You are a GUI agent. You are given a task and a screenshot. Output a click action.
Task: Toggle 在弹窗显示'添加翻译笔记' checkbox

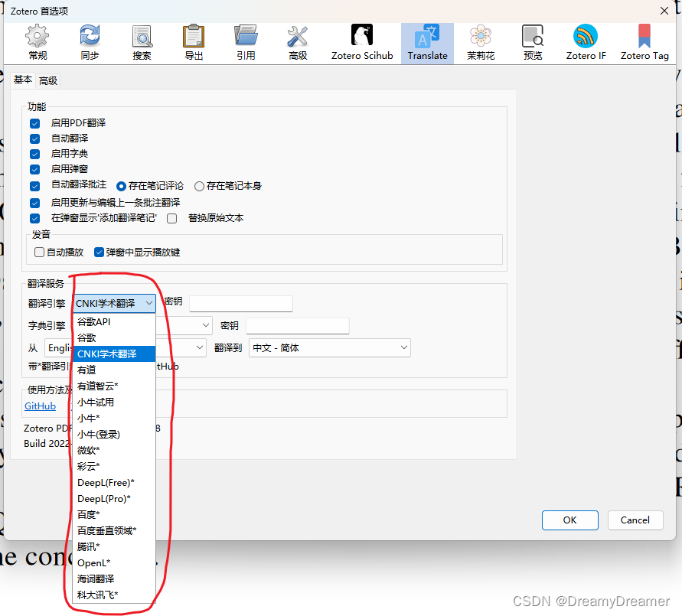click(35, 218)
